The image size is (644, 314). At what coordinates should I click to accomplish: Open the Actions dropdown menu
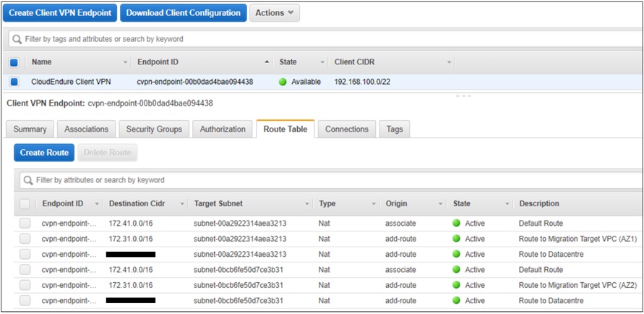pyautogui.click(x=275, y=13)
